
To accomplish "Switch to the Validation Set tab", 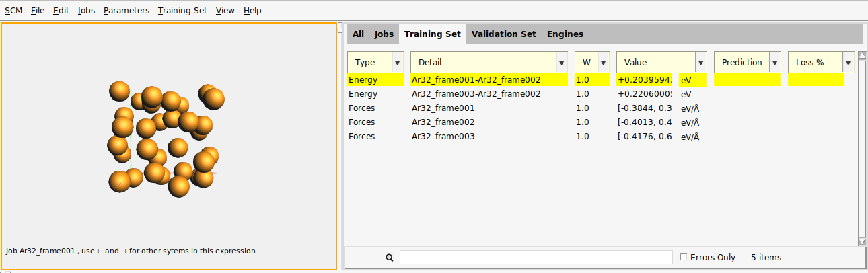I will pos(503,34).
